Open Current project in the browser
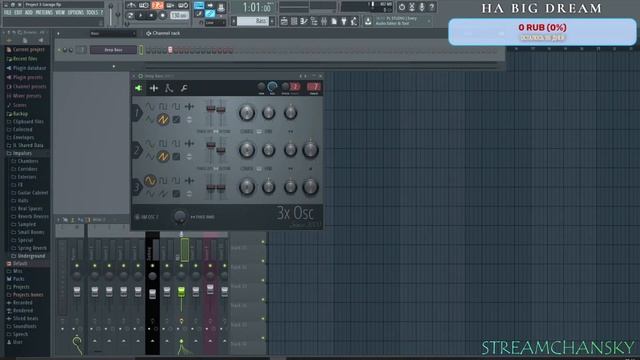This screenshot has width=640, height=360. (x=25, y=49)
